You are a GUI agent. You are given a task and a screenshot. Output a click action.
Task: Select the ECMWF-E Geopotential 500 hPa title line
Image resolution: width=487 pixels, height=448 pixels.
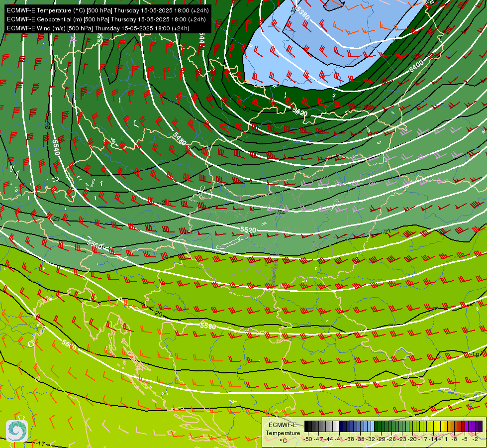[x=106, y=19]
